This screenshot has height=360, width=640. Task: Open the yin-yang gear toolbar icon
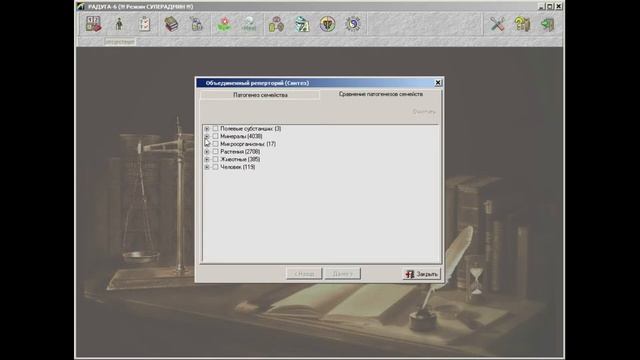[x=353, y=24]
